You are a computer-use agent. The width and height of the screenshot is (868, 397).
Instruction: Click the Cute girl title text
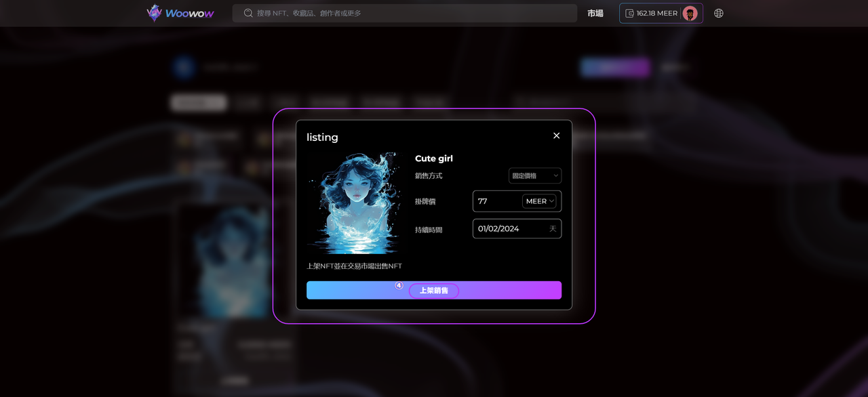pyautogui.click(x=434, y=159)
